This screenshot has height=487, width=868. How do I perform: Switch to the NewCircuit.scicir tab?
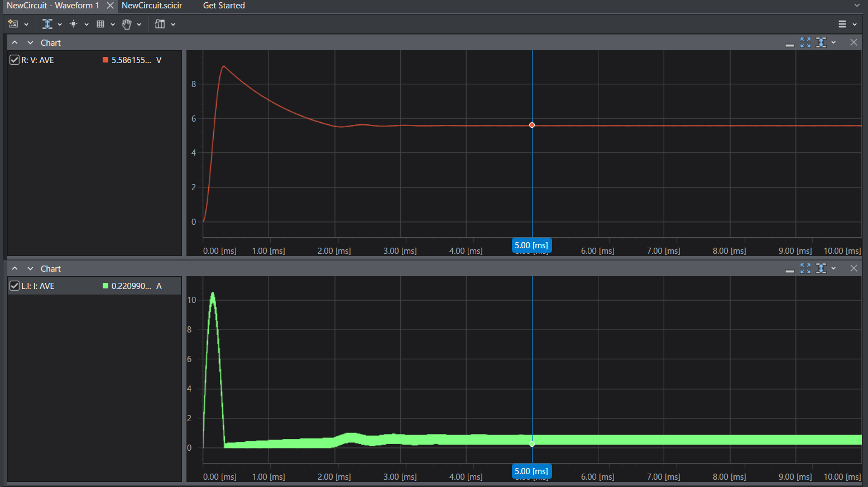tap(152, 6)
